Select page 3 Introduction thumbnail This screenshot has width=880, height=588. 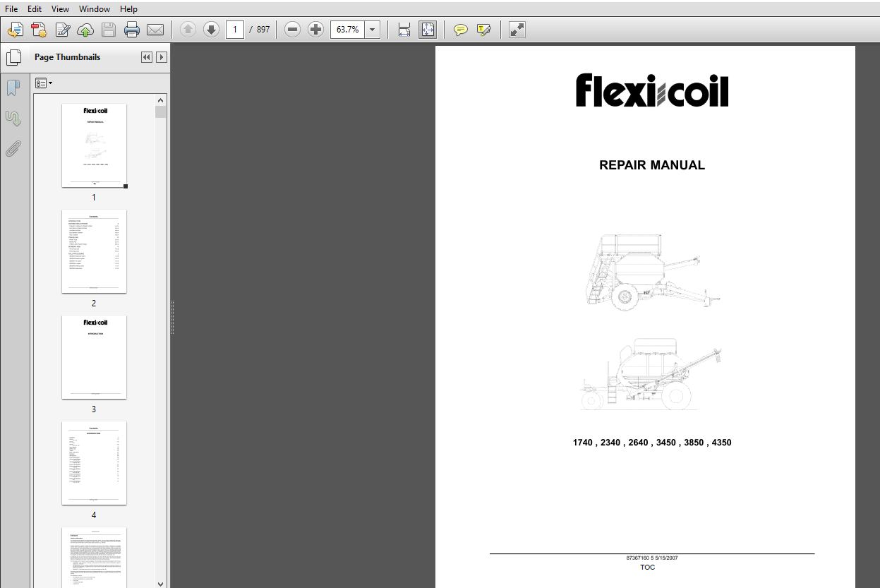[94, 357]
